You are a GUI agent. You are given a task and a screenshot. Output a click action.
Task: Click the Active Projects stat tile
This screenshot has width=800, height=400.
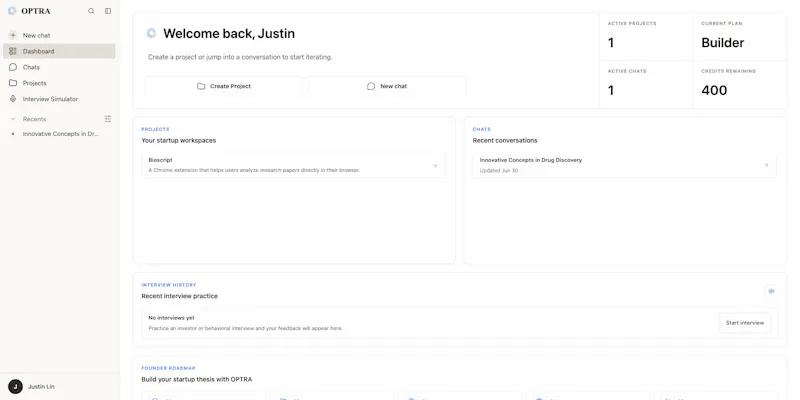tap(646, 37)
